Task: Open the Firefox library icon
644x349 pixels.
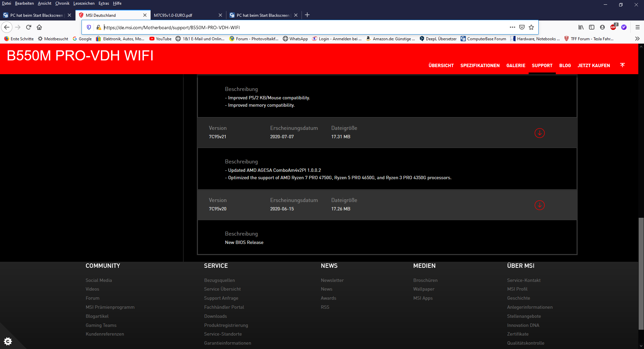Action: (x=581, y=27)
